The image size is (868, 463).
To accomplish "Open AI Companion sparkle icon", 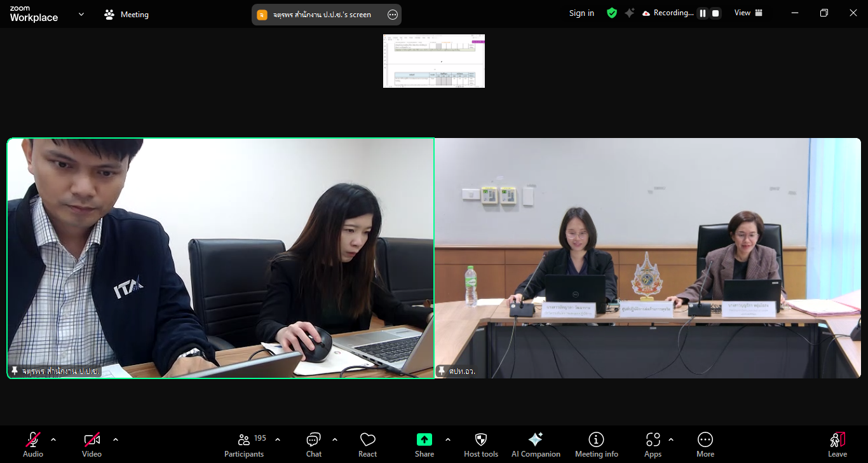I will coord(536,439).
